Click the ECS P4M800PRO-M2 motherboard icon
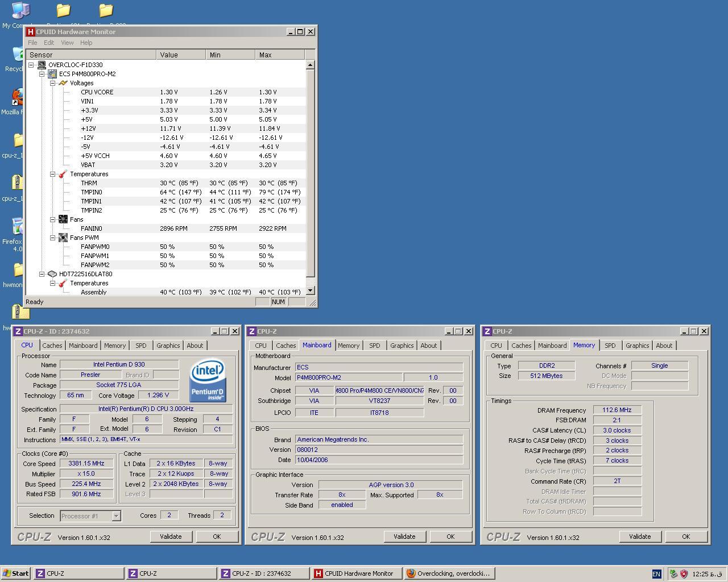 pos(52,74)
